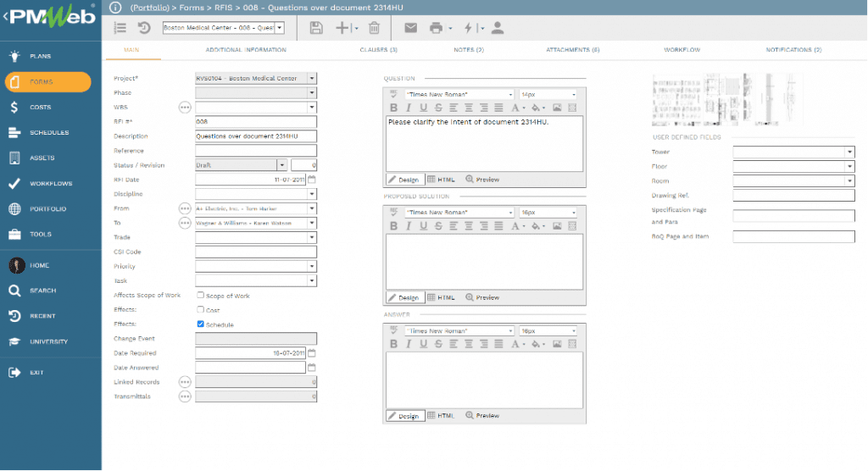The height and width of the screenshot is (471, 868).
Task: Click Design mode in Answer editor
Action: click(x=403, y=416)
